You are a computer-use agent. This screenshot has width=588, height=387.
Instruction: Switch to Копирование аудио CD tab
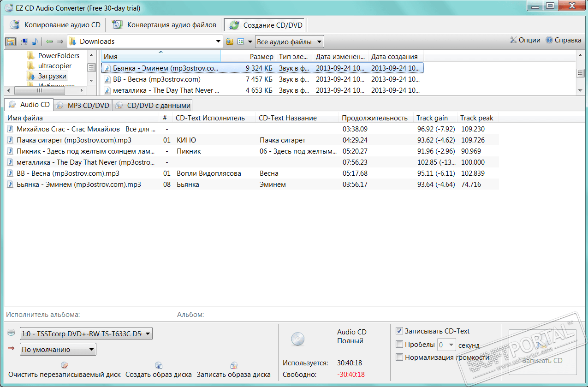tap(55, 24)
